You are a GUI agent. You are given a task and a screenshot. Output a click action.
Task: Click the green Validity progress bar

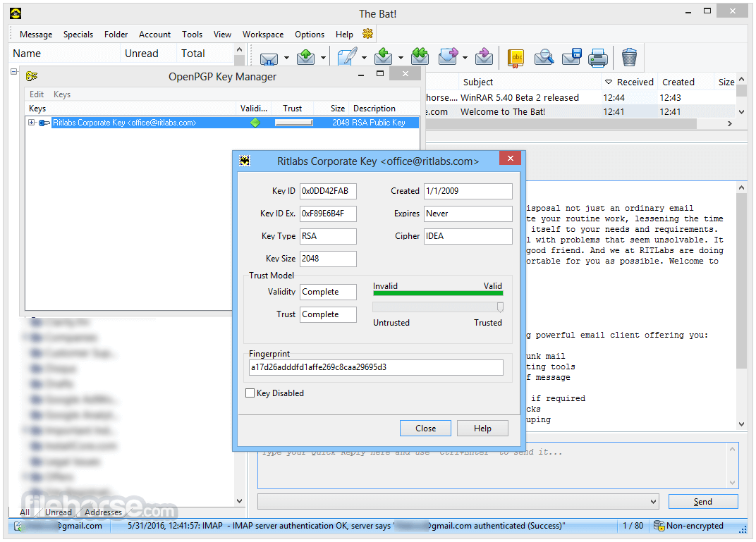[438, 293]
